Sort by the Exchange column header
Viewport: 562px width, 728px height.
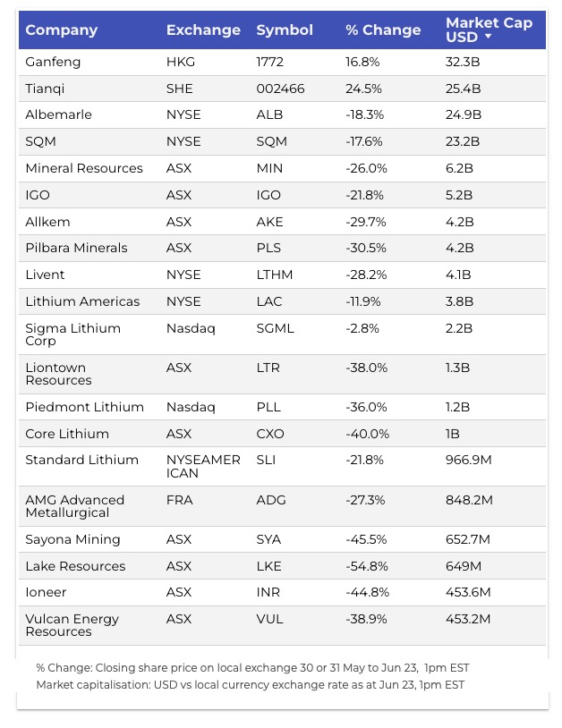coord(203,30)
